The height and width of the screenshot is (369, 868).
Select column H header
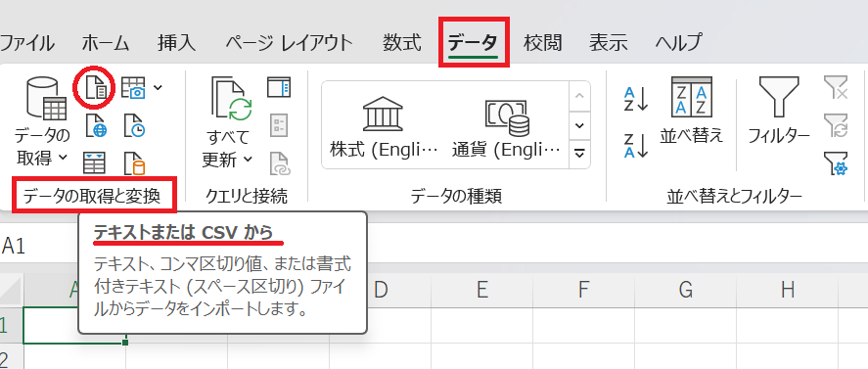coord(787,289)
